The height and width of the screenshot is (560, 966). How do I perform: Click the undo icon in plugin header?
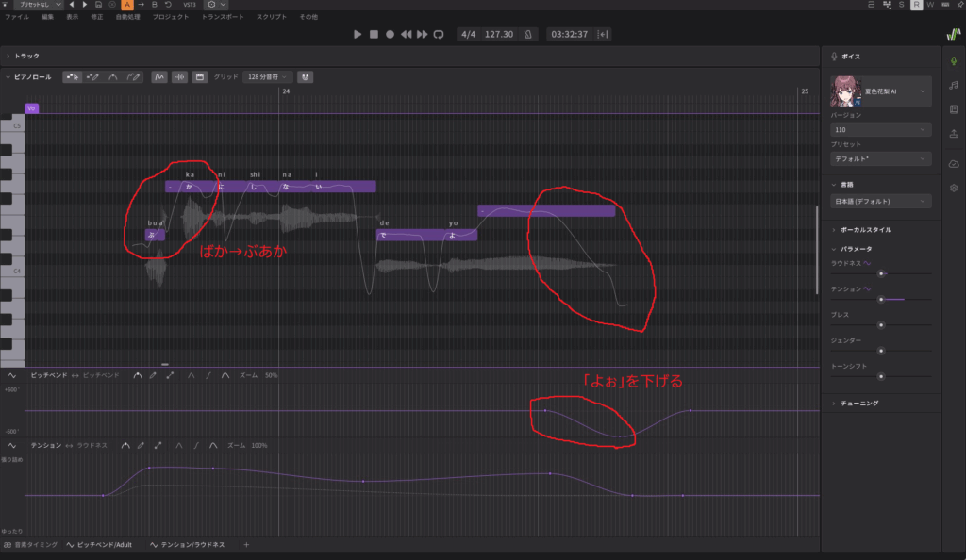tap(168, 5)
